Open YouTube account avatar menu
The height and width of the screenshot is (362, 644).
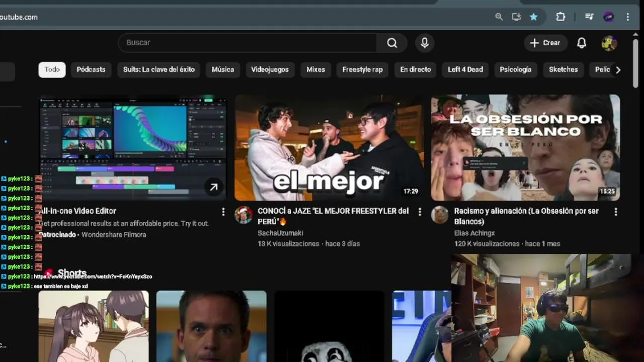point(609,43)
